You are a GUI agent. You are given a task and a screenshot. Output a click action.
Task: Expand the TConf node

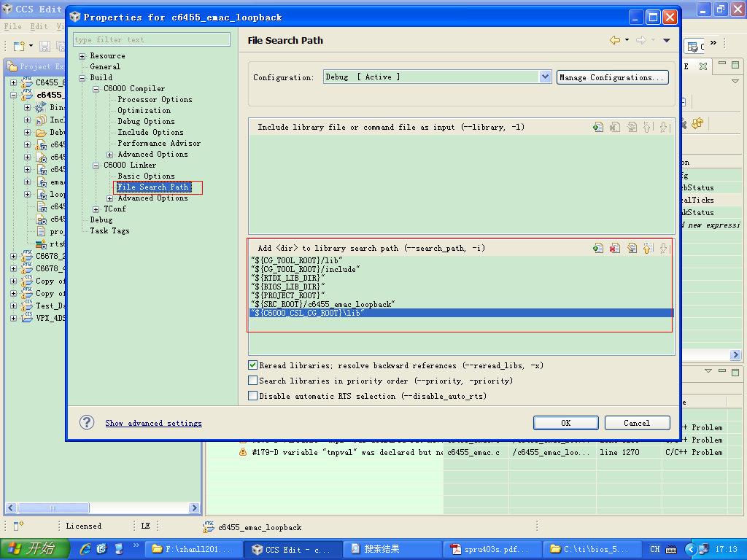click(96, 209)
